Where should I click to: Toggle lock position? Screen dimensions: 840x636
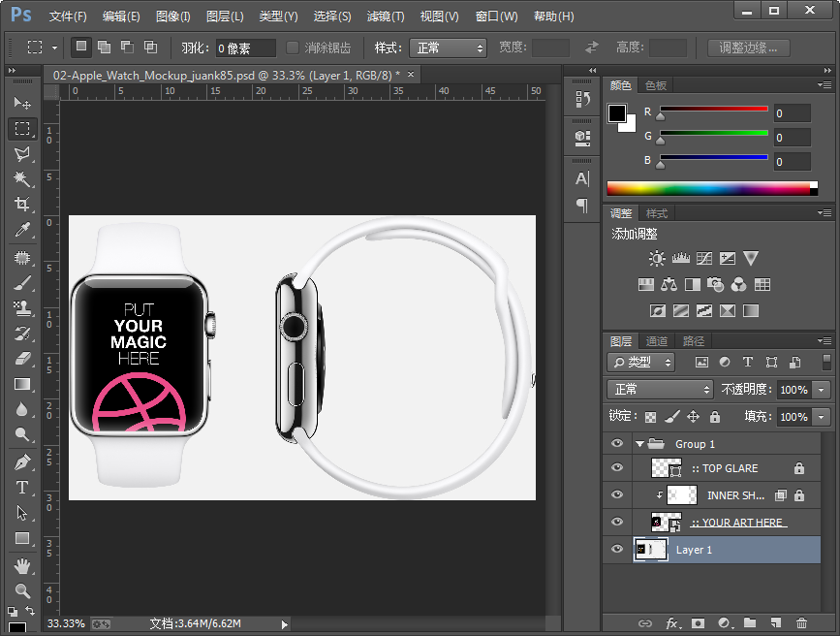pos(693,417)
